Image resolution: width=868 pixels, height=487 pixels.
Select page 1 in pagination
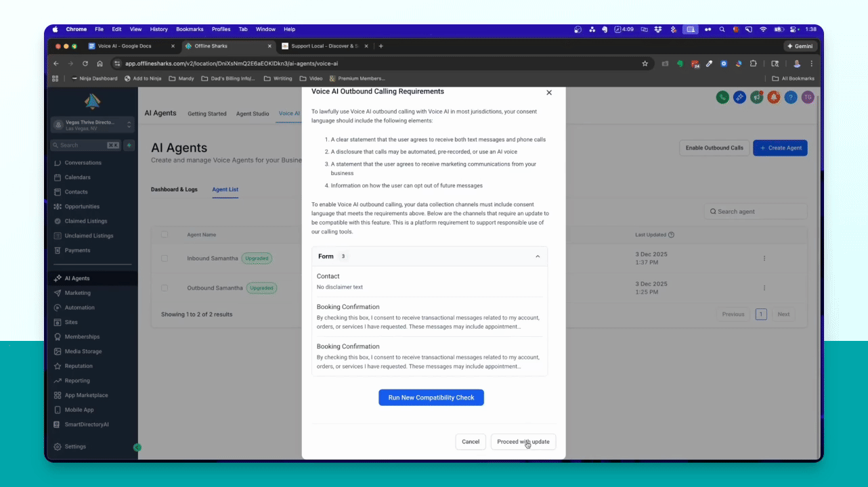tap(761, 315)
